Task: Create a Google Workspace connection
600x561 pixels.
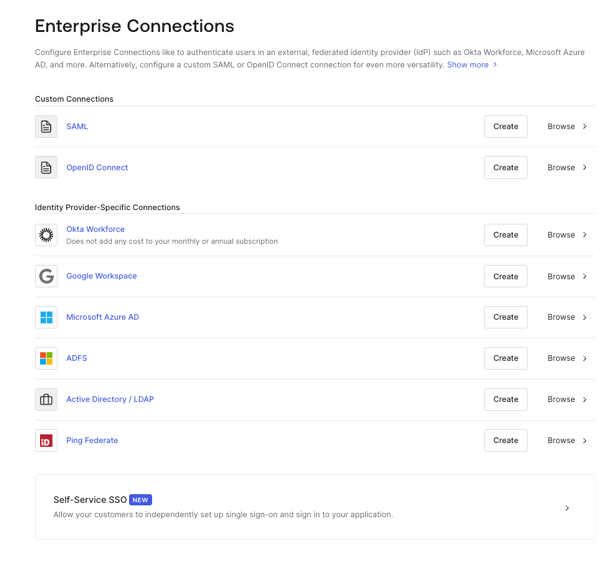Action: (505, 276)
